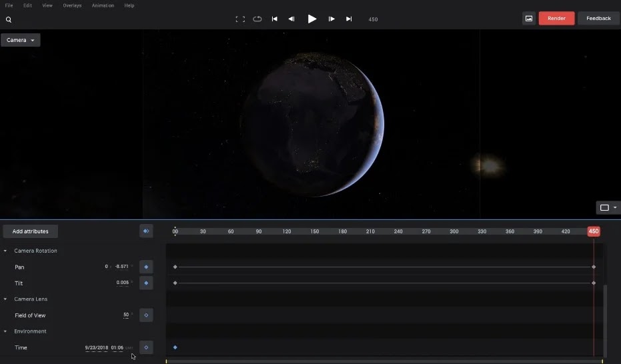Step back one frame
Viewport: 621px width, 364px height.
pos(291,19)
